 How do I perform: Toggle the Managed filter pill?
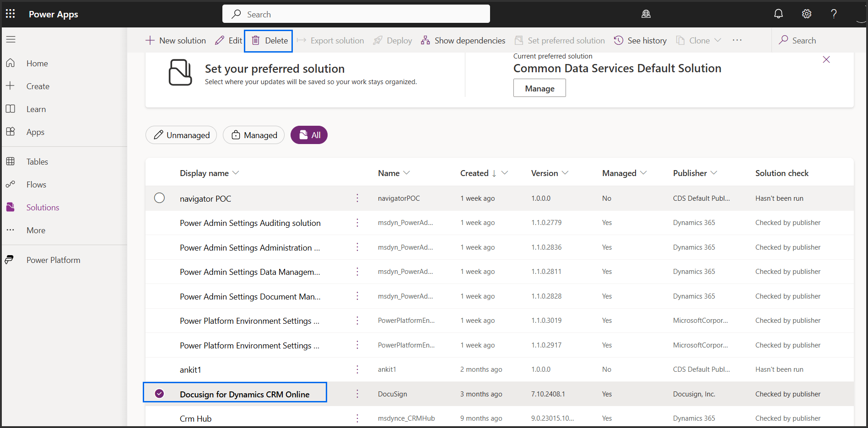pos(253,135)
